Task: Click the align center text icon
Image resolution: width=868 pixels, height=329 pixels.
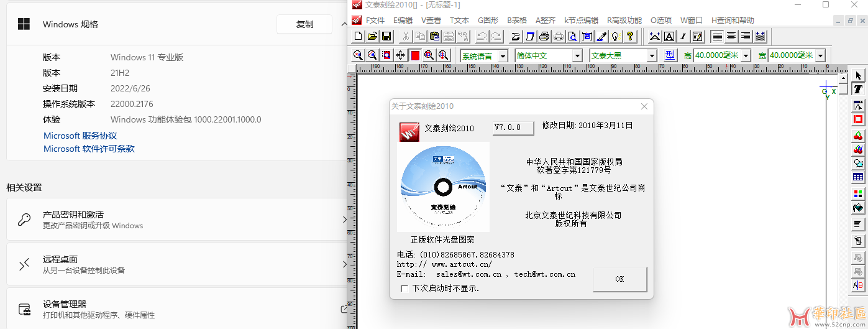Action: tap(731, 36)
